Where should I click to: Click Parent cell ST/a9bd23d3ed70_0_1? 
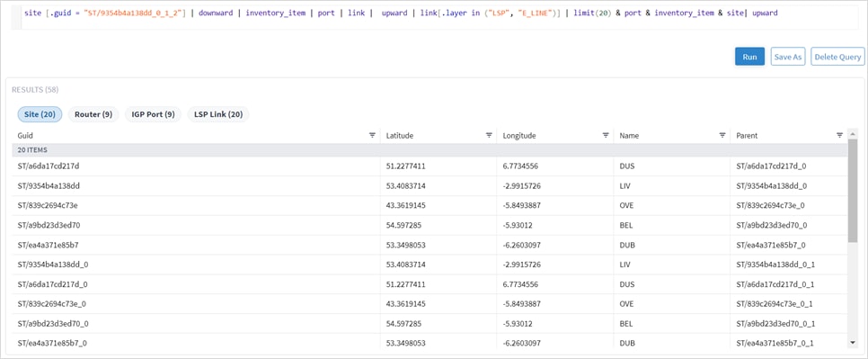click(x=776, y=324)
